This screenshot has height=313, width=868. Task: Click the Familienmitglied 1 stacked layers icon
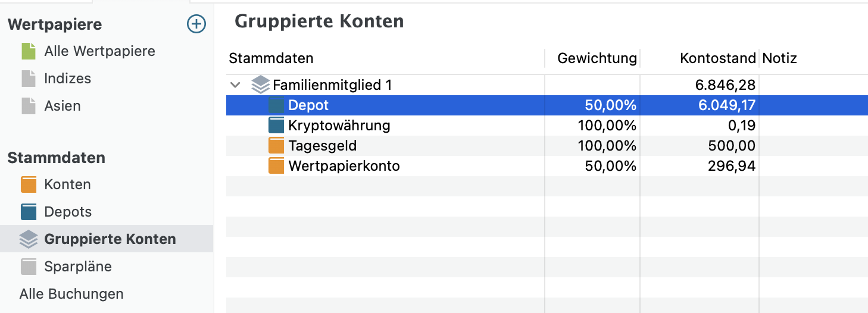pyautogui.click(x=260, y=85)
